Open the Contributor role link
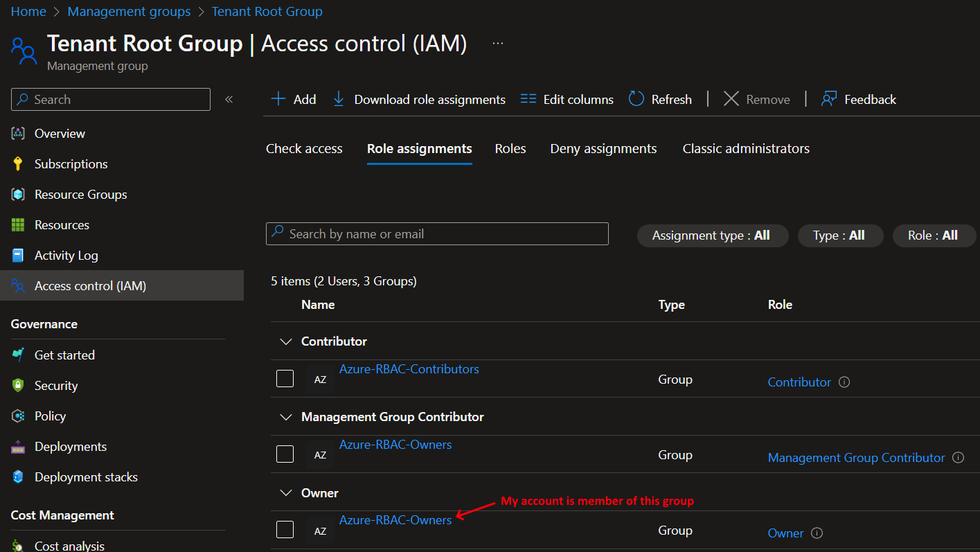Viewport: 980px width, 552px height. pos(799,382)
